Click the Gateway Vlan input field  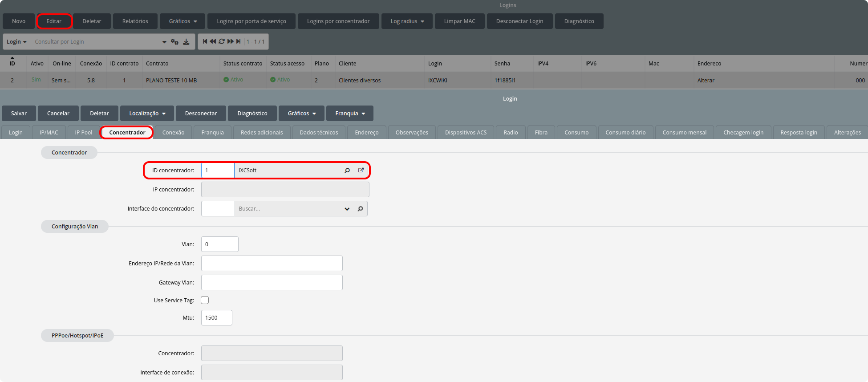[x=272, y=283]
